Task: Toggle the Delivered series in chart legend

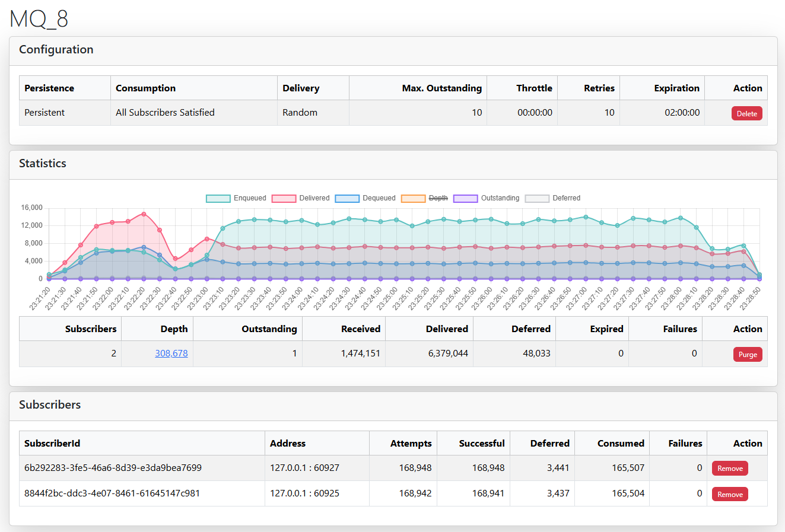Action: click(x=301, y=198)
